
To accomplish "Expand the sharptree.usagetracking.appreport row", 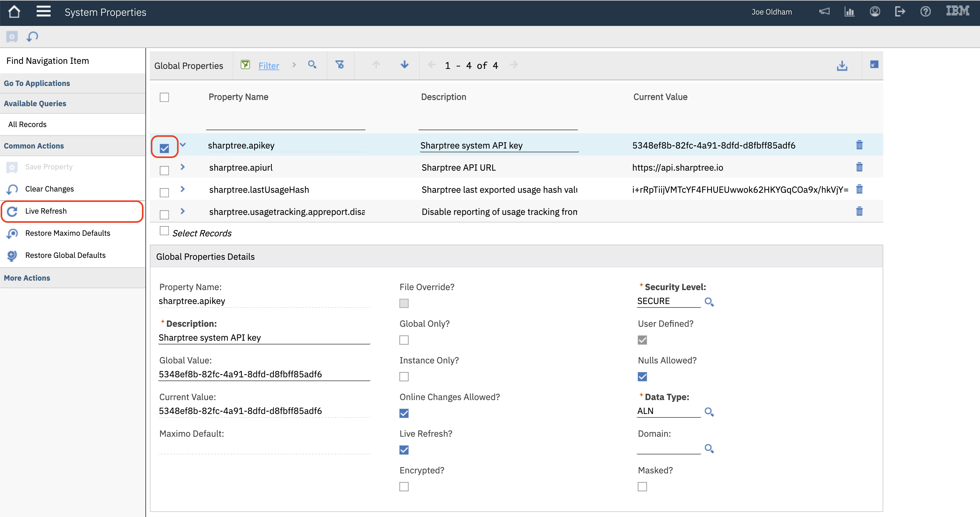I will 183,211.
